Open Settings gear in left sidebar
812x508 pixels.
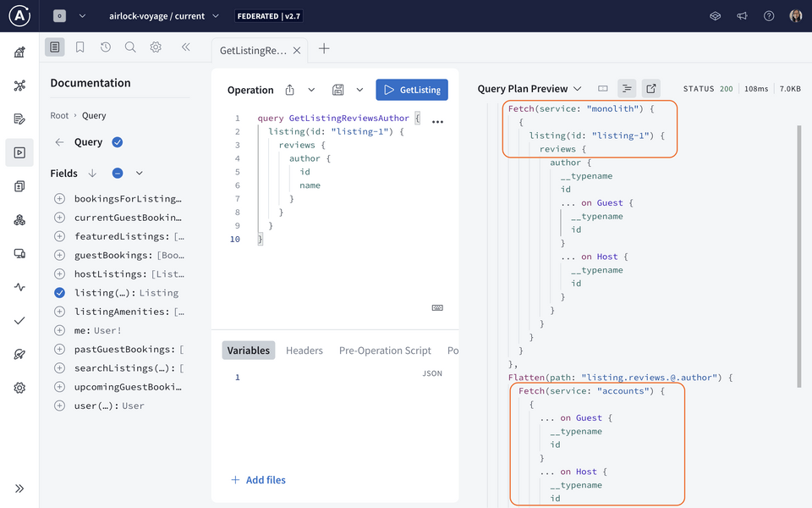tap(19, 388)
